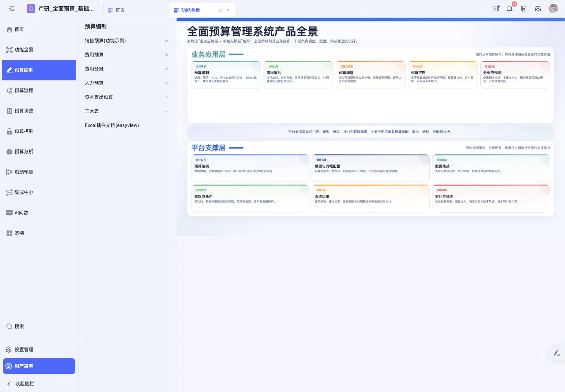The image size is (565, 392).
Task: Click the 预算编制 submenu panel heading
Action: (x=96, y=26)
